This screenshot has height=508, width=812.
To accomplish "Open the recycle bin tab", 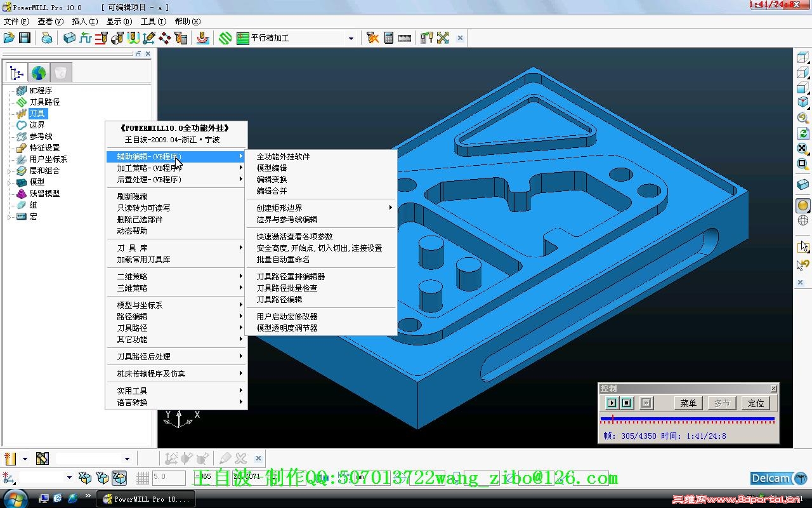I will click(x=60, y=72).
